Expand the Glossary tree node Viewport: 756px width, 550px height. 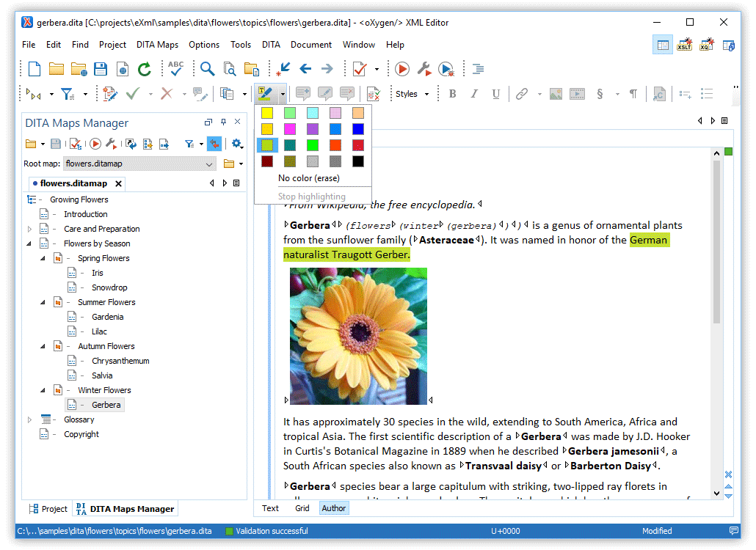(29, 420)
